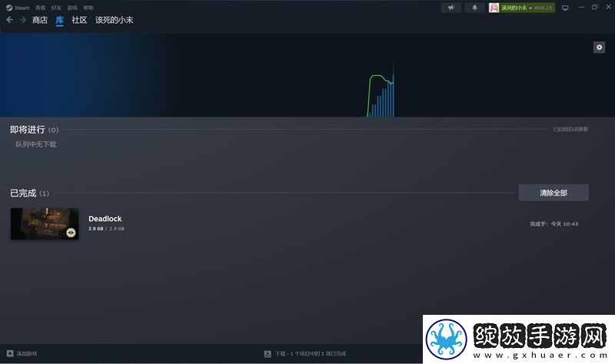Open the 好友 menu
Screen dimensions: 615x364
pos(56,8)
